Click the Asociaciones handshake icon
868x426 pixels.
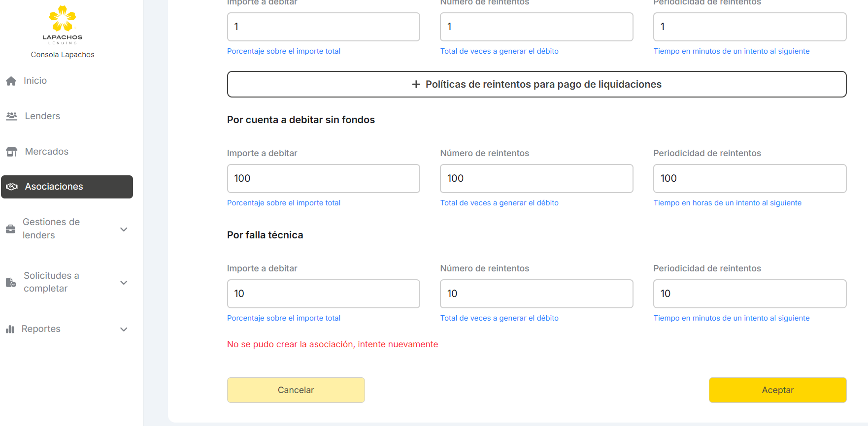click(x=12, y=187)
